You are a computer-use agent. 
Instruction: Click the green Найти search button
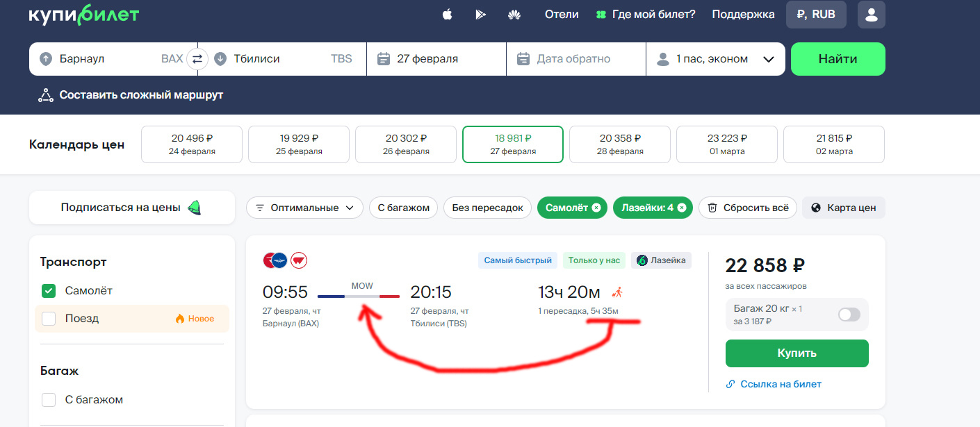coord(838,59)
